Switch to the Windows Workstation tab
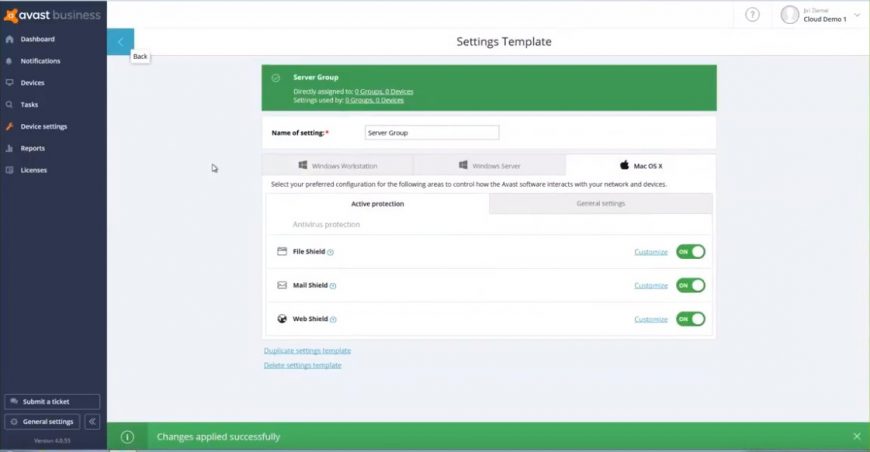870x452 pixels. [338, 165]
